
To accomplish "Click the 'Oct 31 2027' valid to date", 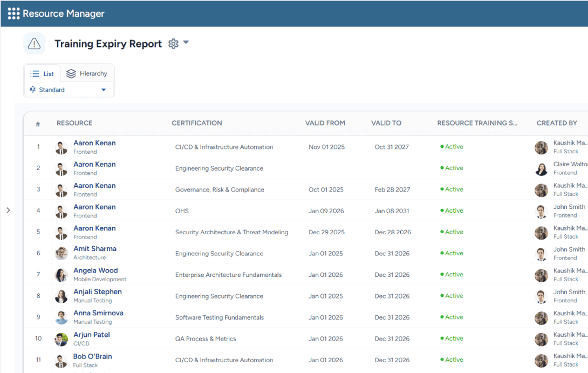I will (392, 147).
